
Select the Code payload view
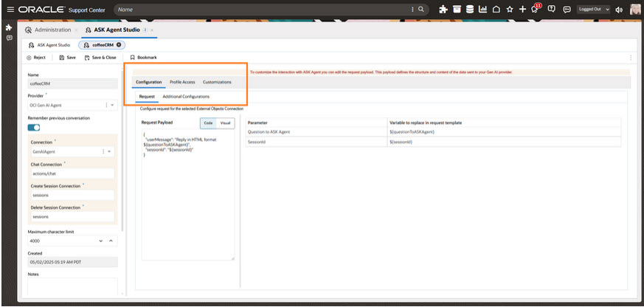[208, 123]
